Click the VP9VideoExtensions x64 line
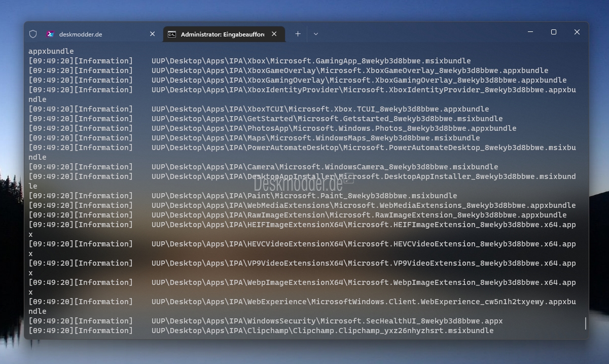The image size is (609, 364). pos(302,268)
